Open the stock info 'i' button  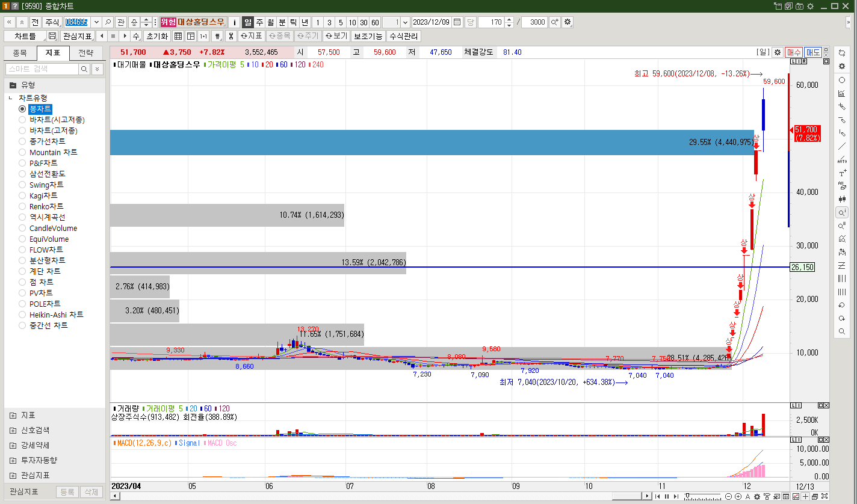235,22
